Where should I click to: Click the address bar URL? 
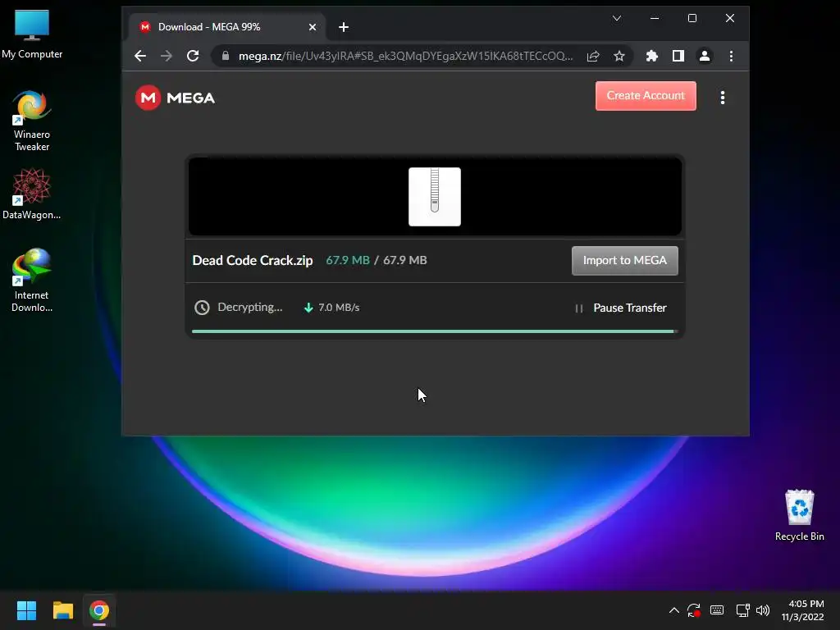(x=405, y=56)
